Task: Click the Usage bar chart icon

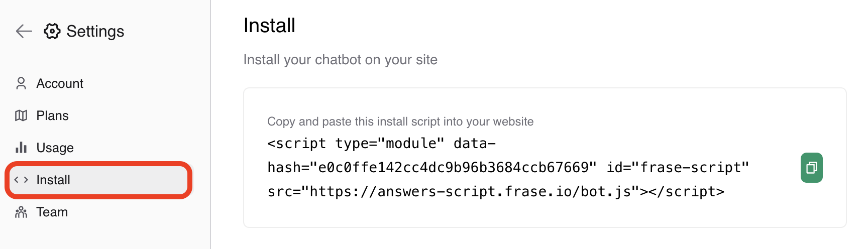Action: [x=21, y=148]
